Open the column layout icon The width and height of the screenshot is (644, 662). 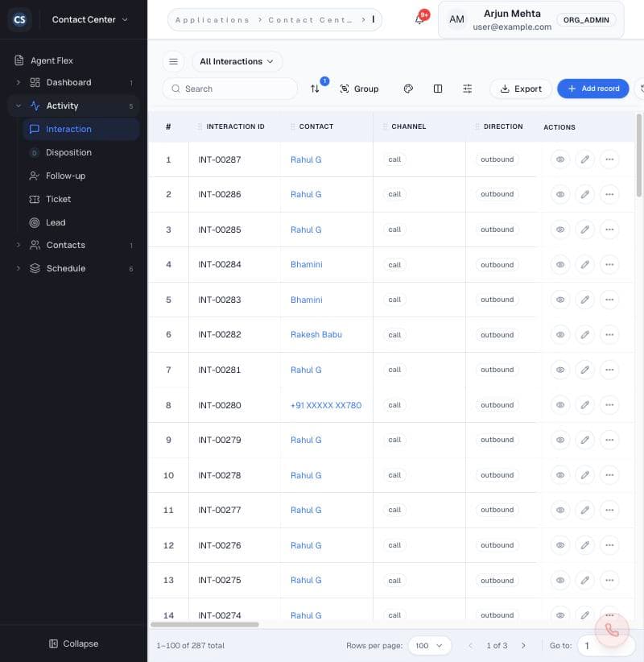click(438, 89)
